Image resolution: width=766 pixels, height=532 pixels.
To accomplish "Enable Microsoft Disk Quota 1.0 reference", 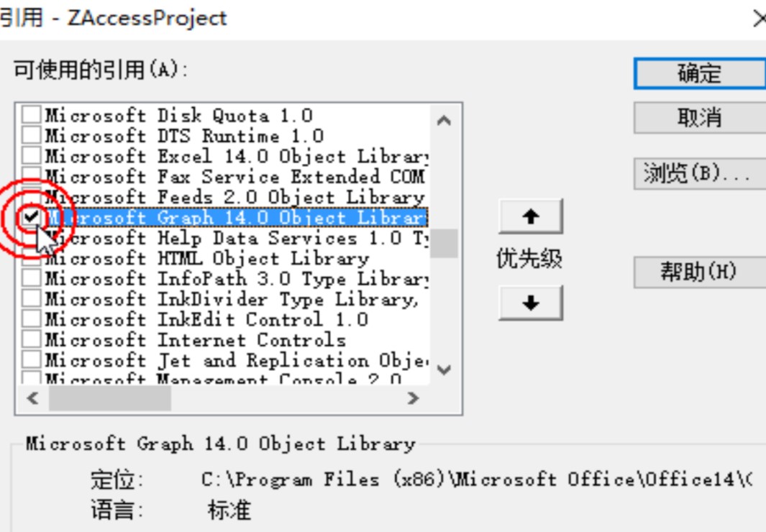I will tap(31, 114).
